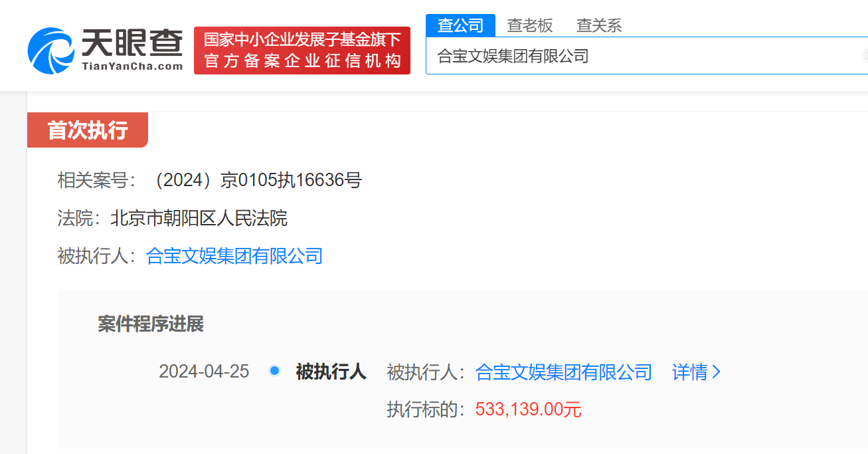Click the case number (2024)京0105执16636号

point(256,180)
